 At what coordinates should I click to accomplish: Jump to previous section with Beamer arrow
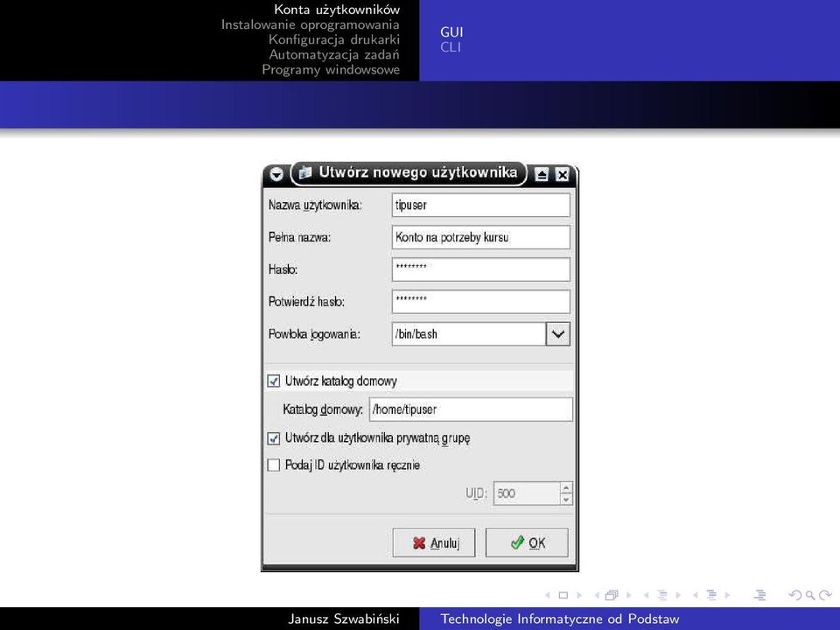696,595
